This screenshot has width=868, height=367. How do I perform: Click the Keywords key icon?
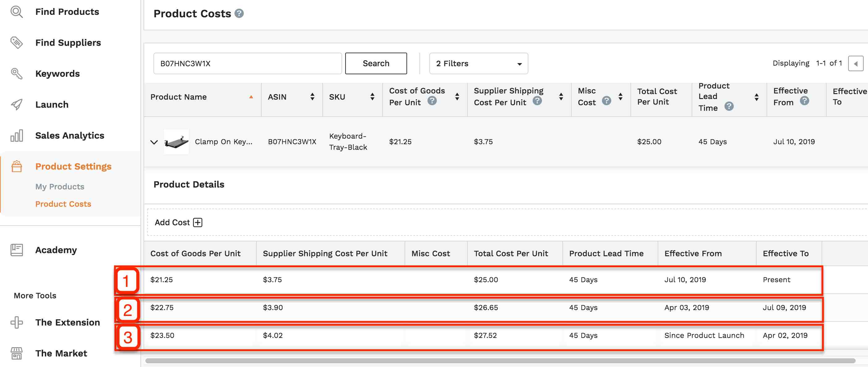(x=16, y=73)
